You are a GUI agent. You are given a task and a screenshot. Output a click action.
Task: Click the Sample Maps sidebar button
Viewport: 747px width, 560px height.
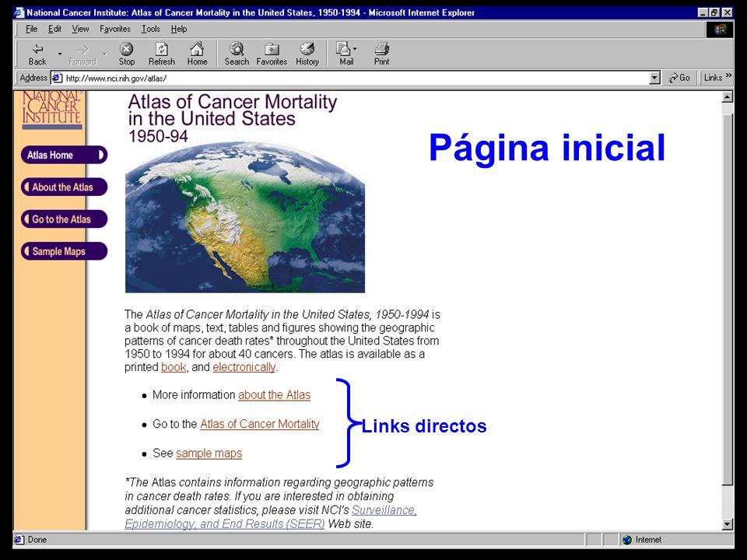[65, 251]
